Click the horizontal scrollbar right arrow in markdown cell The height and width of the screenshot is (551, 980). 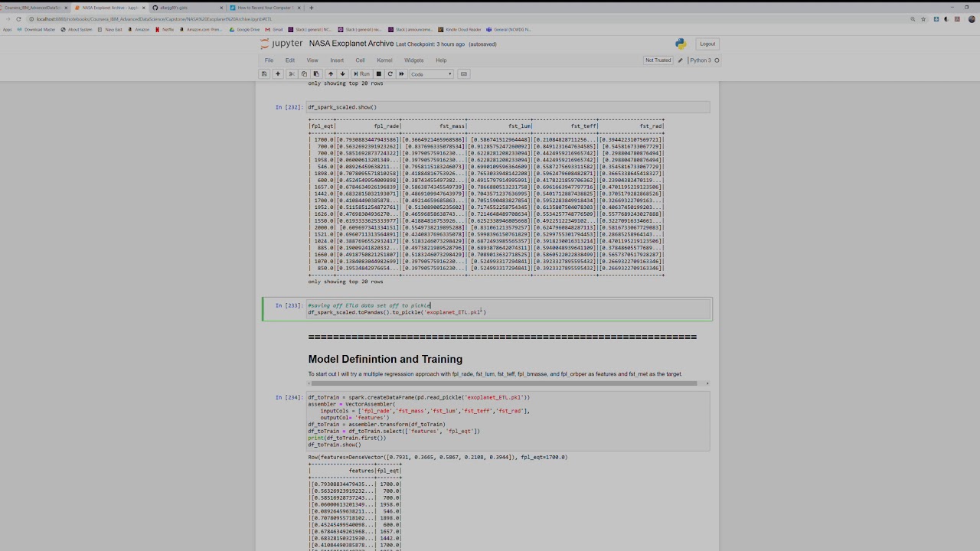point(707,383)
